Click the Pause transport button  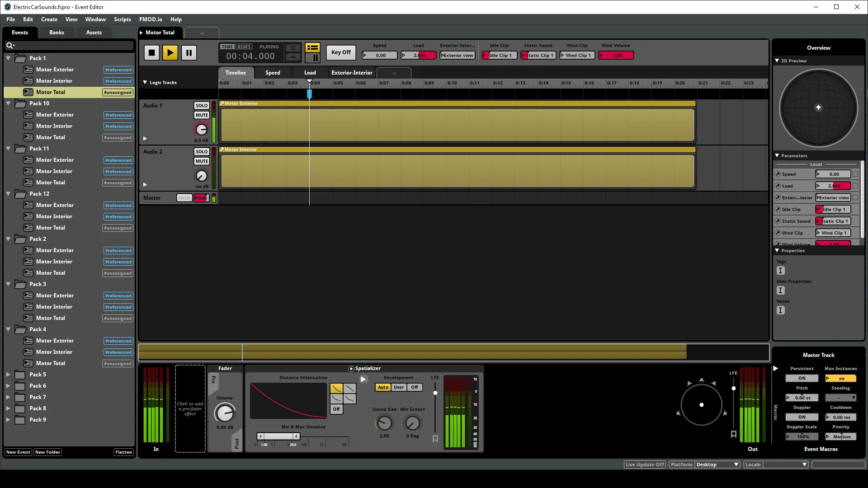pos(189,53)
